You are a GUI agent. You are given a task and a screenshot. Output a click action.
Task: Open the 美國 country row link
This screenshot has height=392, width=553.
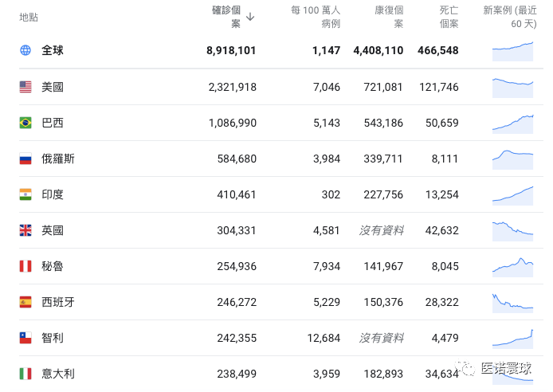pyautogui.click(x=53, y=87)
